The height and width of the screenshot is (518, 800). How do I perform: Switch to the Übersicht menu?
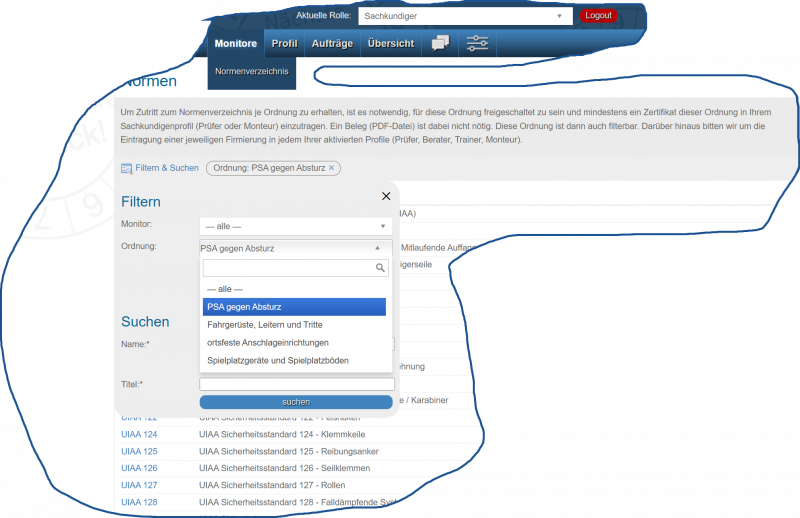coord(390,44)
